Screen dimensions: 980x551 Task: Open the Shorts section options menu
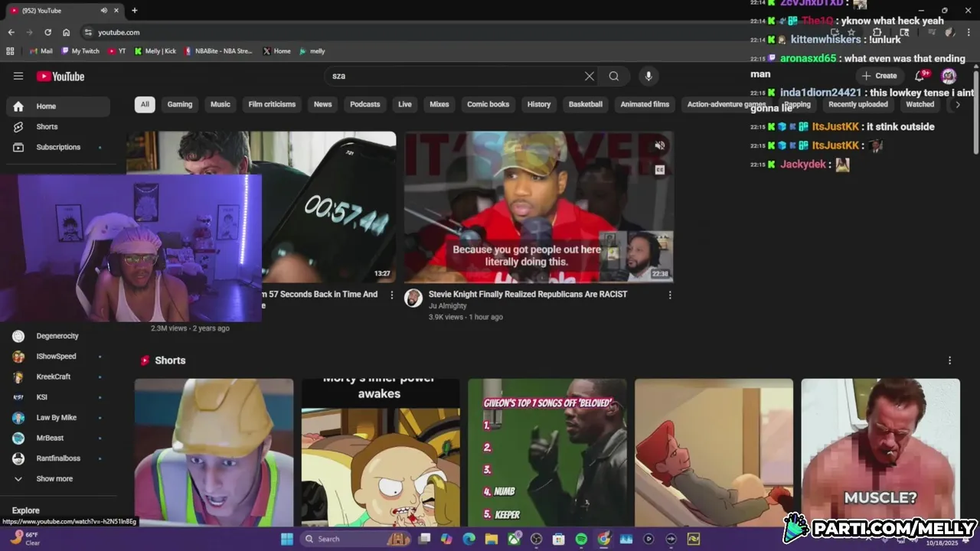coord(950,360)
